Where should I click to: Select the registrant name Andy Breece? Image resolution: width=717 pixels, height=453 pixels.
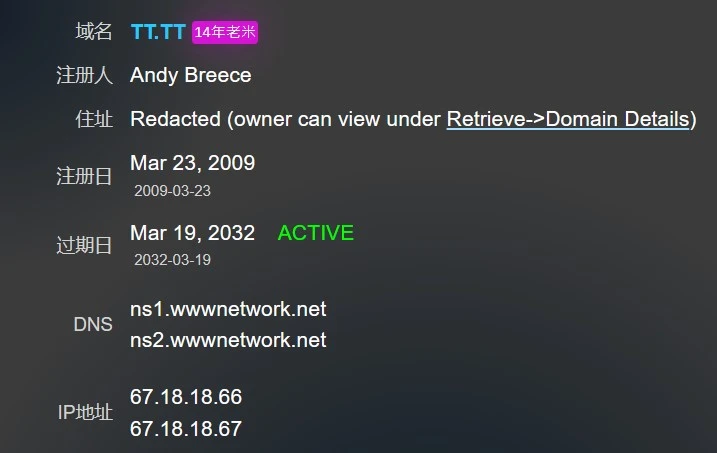191,75
